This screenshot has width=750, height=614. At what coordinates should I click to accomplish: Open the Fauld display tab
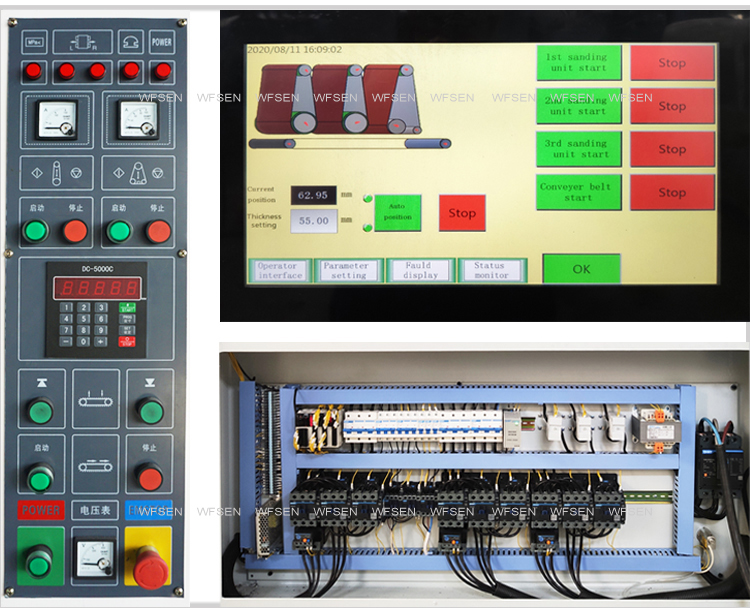420,271
